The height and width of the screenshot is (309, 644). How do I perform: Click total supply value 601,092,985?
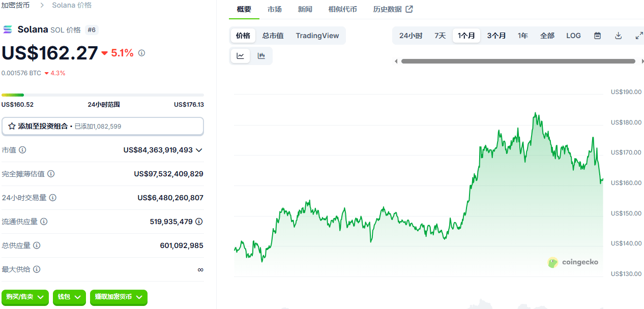(x=182, y=245)
